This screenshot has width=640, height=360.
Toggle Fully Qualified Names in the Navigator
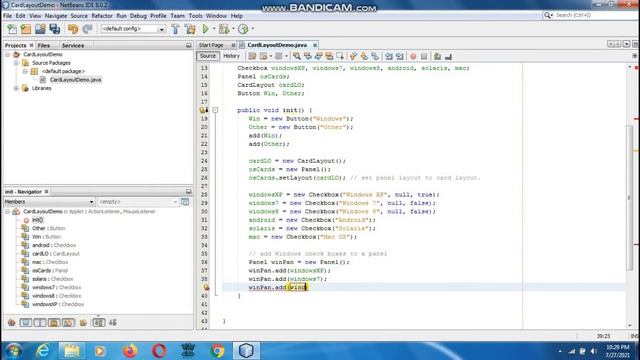[83, 323]
